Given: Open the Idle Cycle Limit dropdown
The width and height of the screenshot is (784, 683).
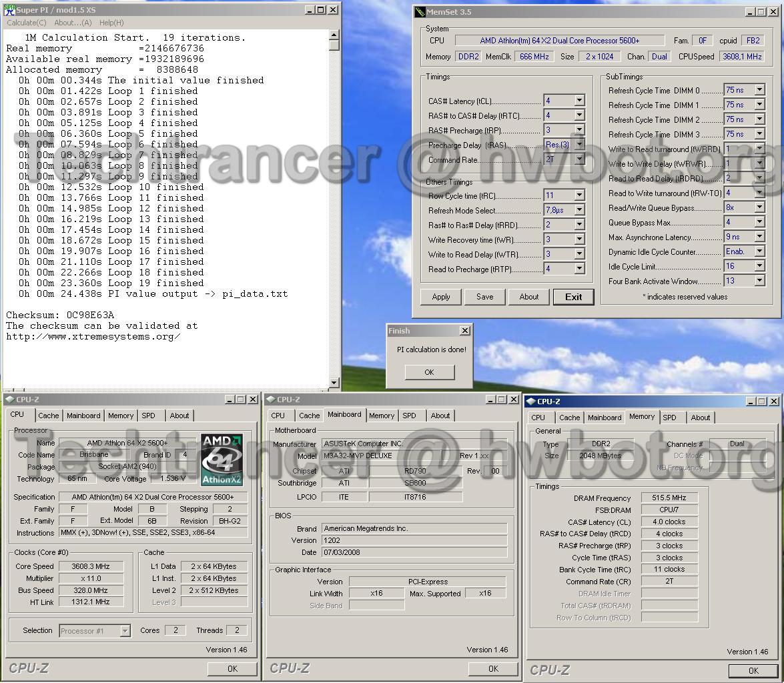Looking at the screenshot, I should coord(759,266).
